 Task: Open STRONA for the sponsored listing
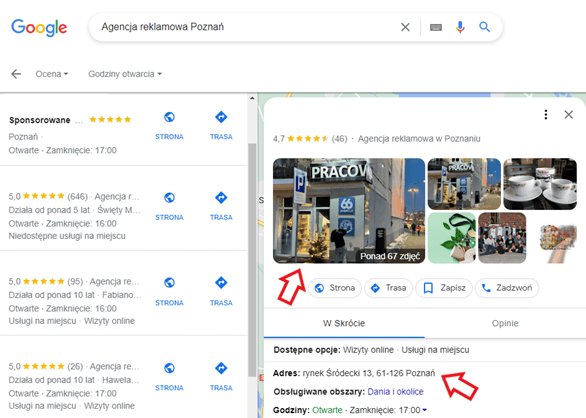pos(169,126)
